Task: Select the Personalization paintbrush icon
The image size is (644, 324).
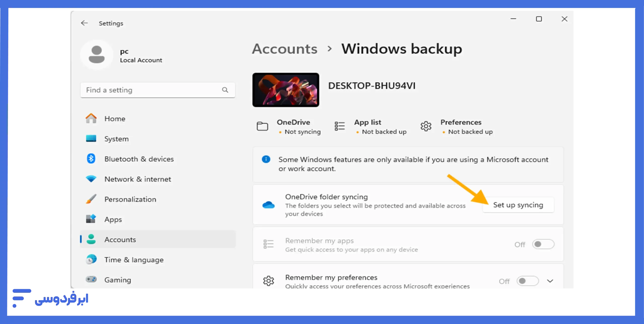Action: tap(91, 199)
